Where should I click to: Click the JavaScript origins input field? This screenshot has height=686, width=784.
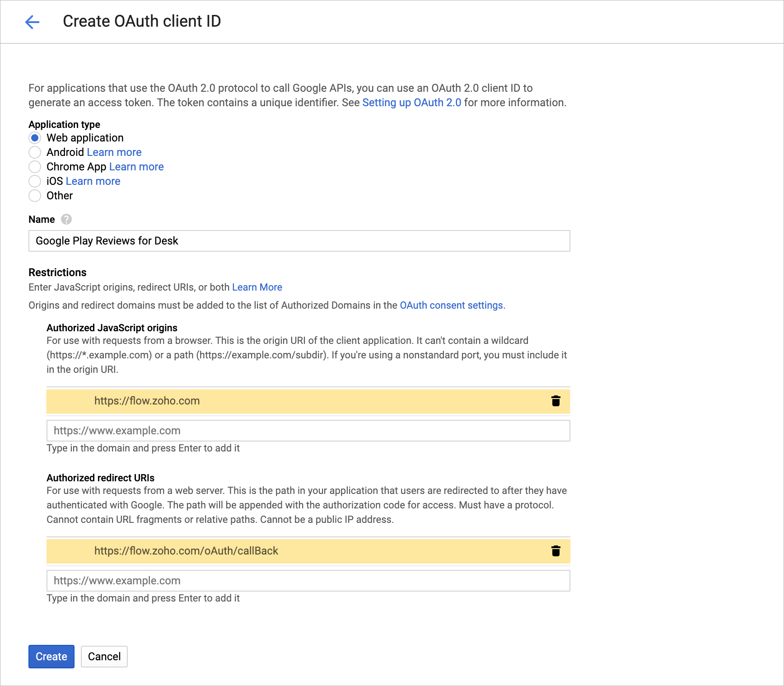[308, 431]
